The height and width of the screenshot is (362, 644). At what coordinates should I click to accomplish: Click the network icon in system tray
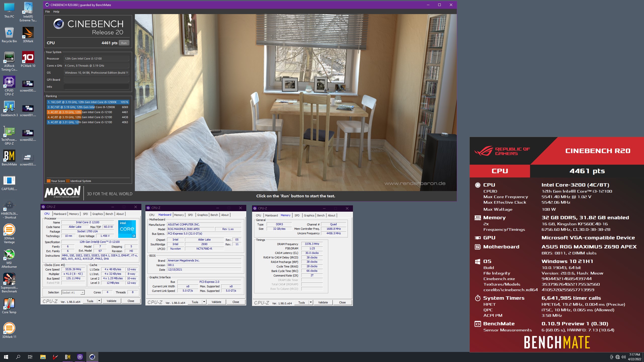click(x=618, y=357)
